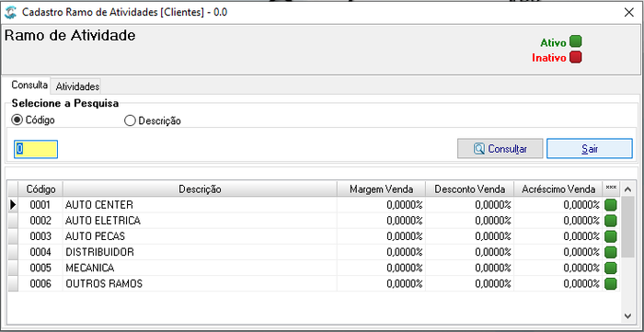Sort by the Código column header
Viewport: 644px width, 332px height.
pos(40,189)
